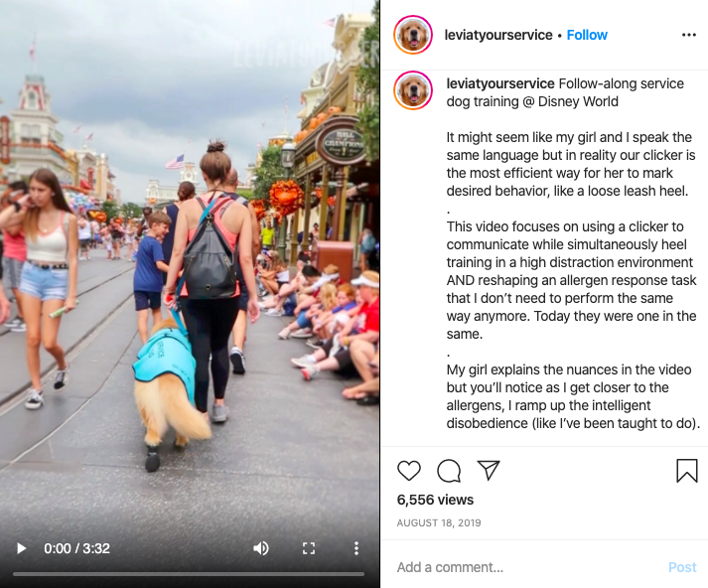708x588 pixels.
Task: Like the post with the heart icon
Action: (x=409, y=471)
